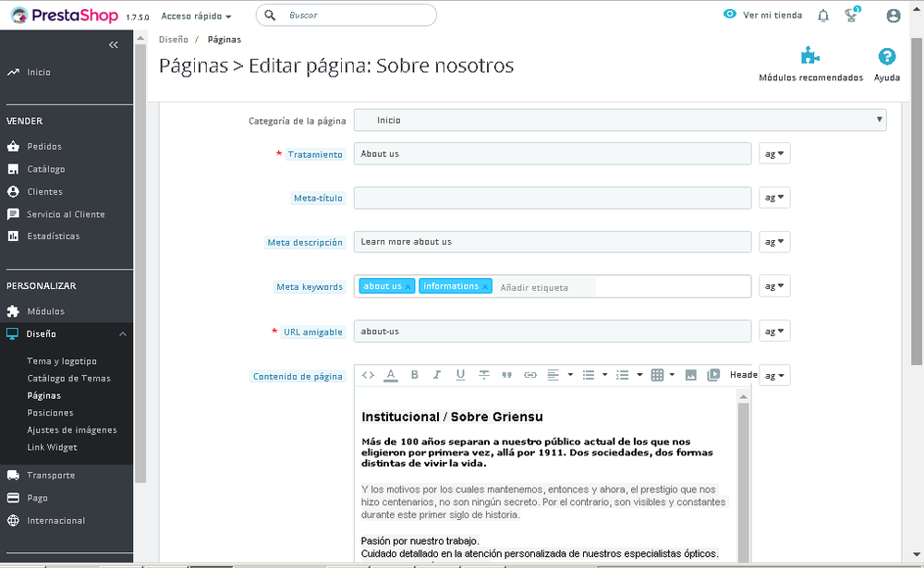Collapse the sidebar menu with double chevron
This screenshot has height=568, width=924.
pyautogui.click(x=113, y=44)
